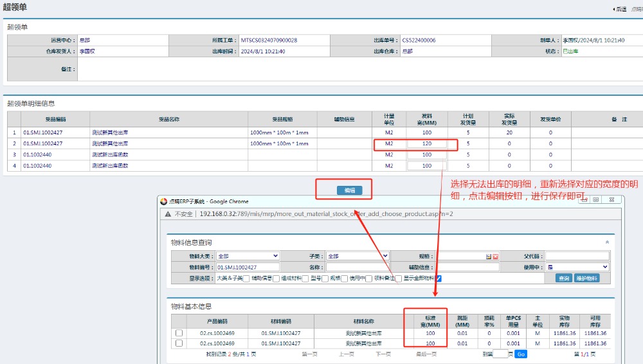Click the popup's Chrome app icon

[x=163, y=201]
